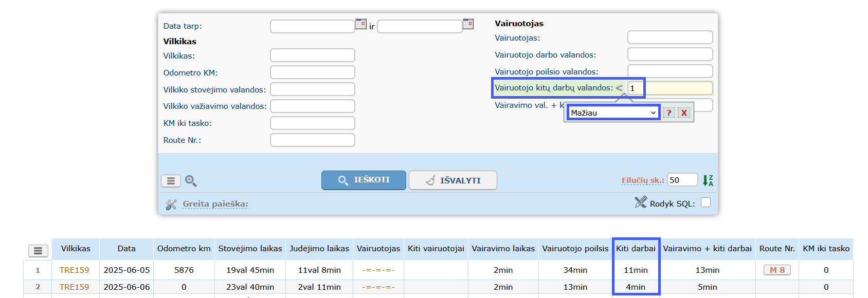Image resolution: width=868 pixels, height=298 pixels.
Task: Click the M 8 route badge
Action: click(777, 270)
